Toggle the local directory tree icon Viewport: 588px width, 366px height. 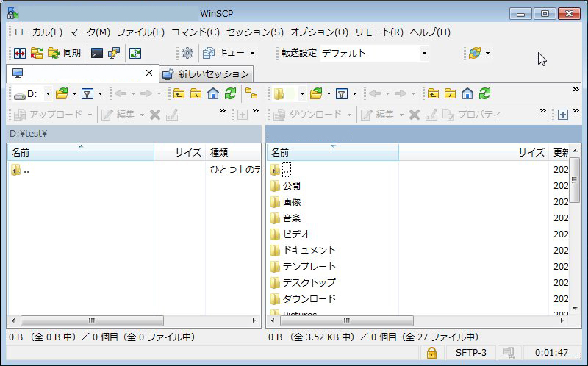point(251,94)
